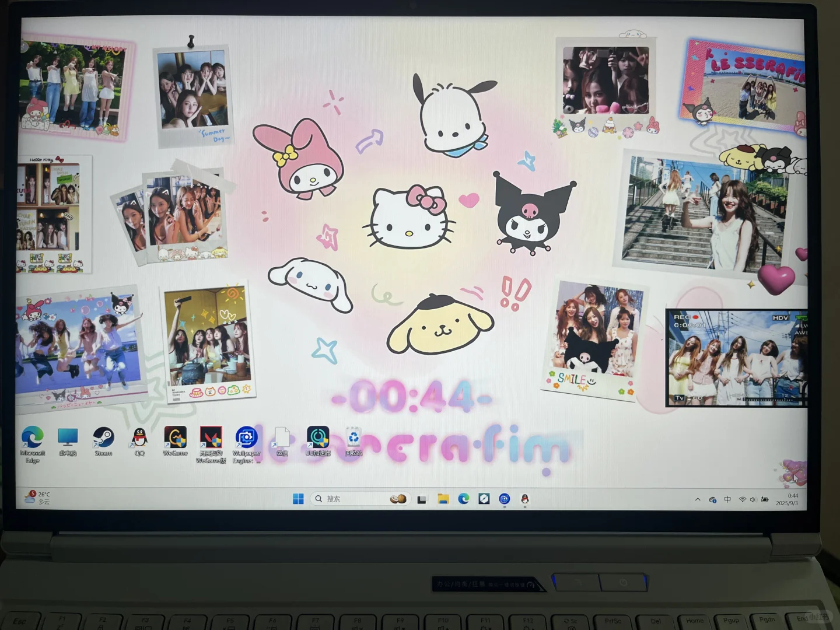Open the 26°C 多云 weather widget

click(37, 498)
